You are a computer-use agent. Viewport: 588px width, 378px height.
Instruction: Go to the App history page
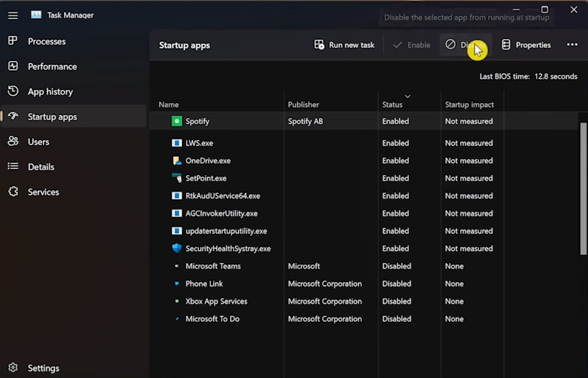click(x=50, y=91)
